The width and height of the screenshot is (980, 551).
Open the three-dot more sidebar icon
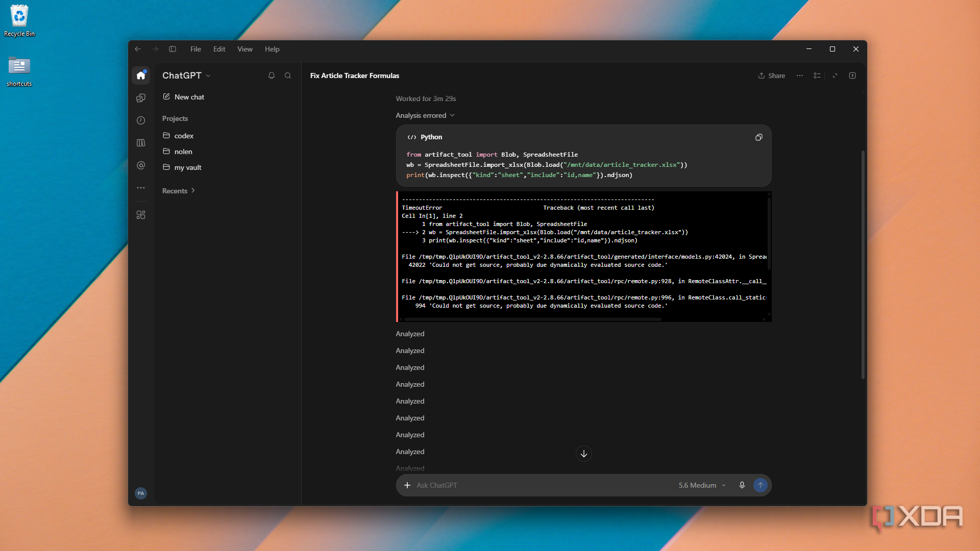(x=141, y=188)
